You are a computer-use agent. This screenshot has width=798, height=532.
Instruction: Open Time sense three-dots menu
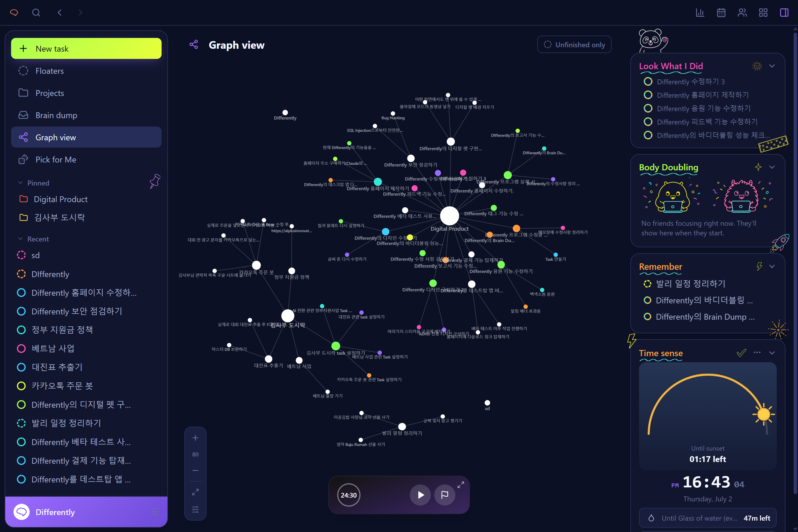pyautogui.click(x=757, y=353)
